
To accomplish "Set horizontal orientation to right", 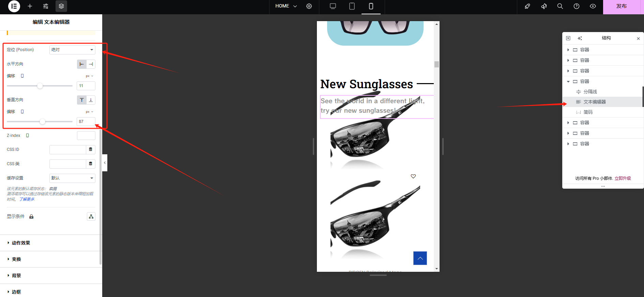I will pos(91,64).
